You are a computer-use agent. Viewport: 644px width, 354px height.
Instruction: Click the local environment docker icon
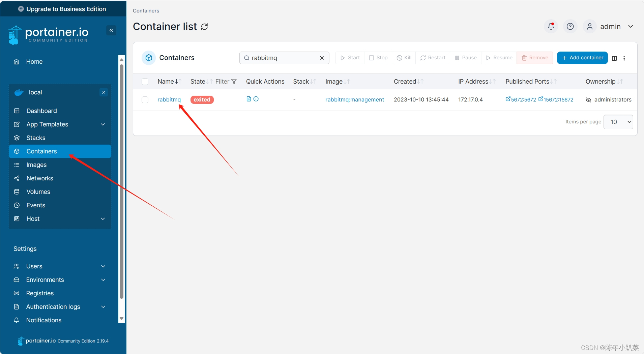pyautogui.click(x=19, y=92)
